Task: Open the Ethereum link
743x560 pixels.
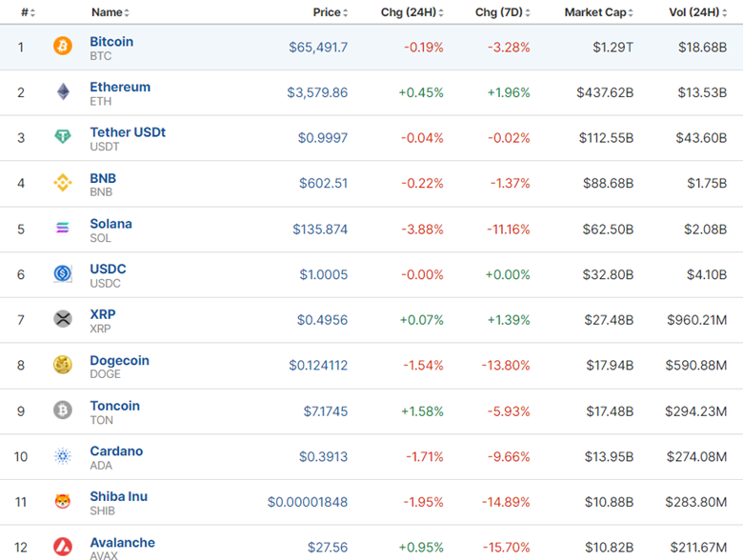Action: pyautogui.click(x=120, y=88)
